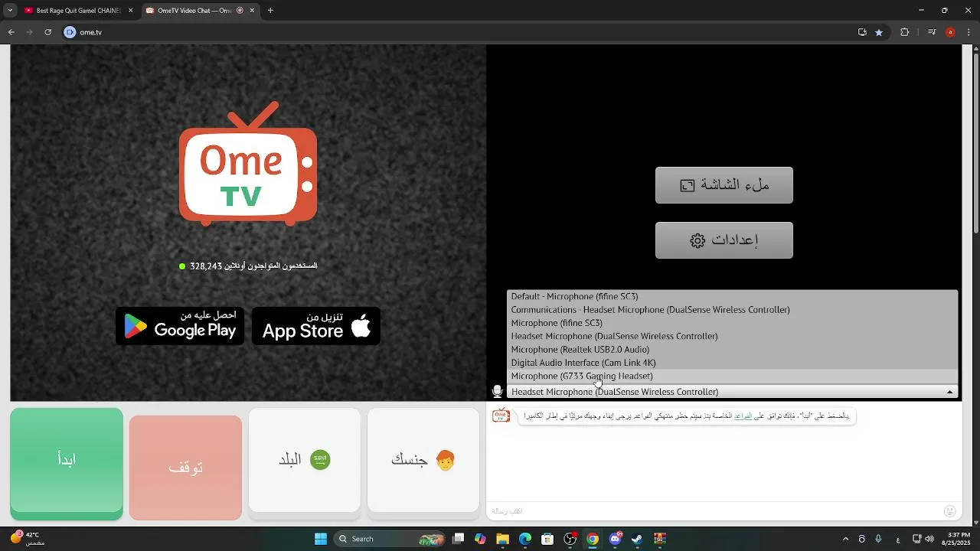
Task: Close the OmeTV Video Chat tab
Action: click(x=252, y=11)
